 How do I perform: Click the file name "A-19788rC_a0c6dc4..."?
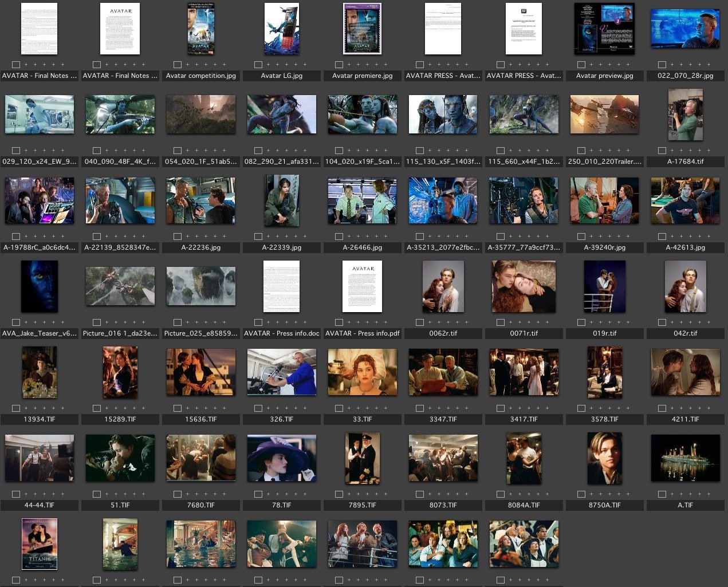pos(39,247)
